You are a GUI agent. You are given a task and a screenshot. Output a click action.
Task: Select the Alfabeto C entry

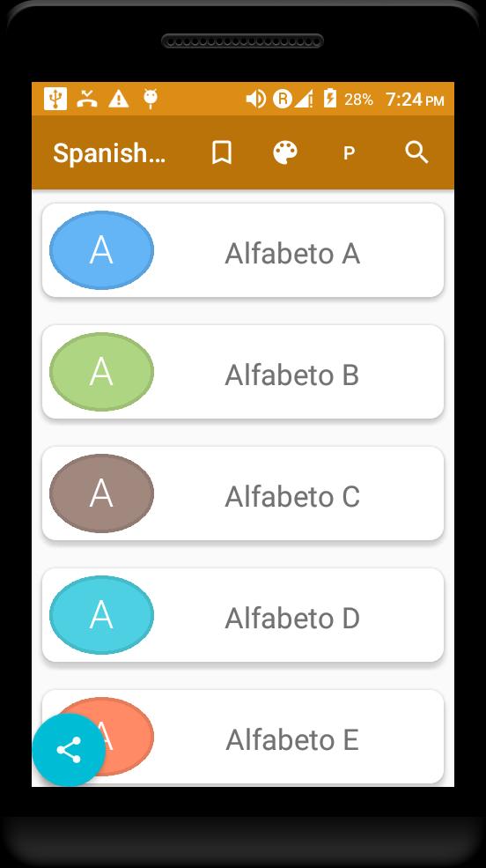[243, 493]
